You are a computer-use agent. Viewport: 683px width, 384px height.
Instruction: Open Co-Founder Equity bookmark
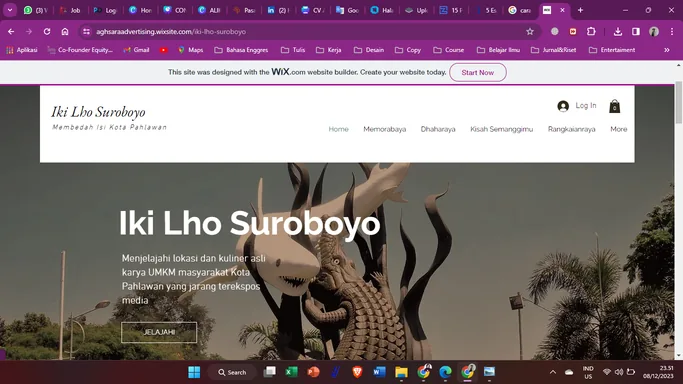tap(80, 50)
